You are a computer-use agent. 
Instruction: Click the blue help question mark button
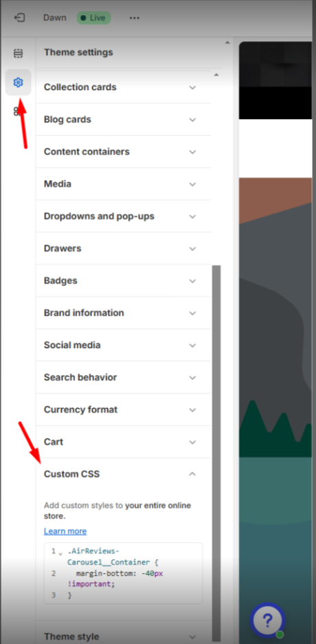[x=267, y=620]
